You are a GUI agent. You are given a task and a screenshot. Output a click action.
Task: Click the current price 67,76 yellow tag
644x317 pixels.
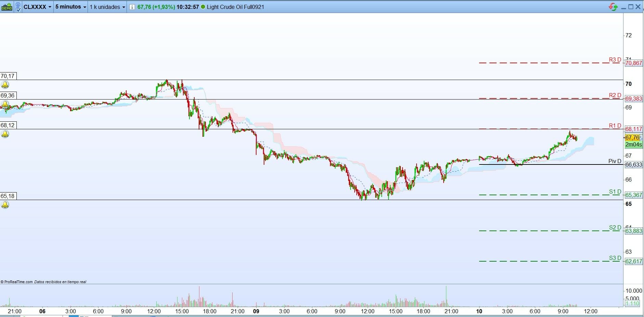(632, 137)
